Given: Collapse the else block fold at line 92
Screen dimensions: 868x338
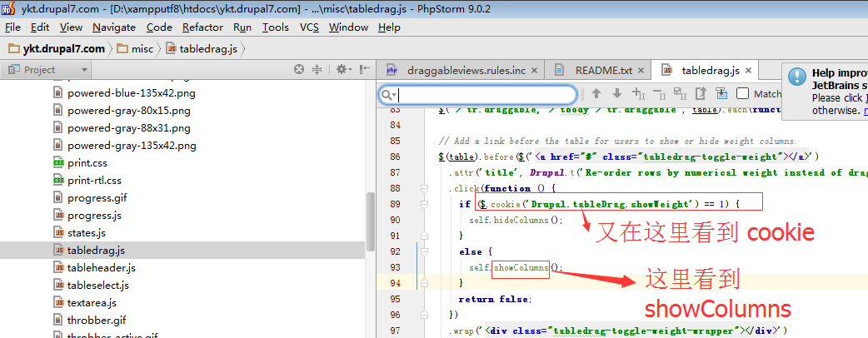Looking at the screenshot, I should click(424, 251).
